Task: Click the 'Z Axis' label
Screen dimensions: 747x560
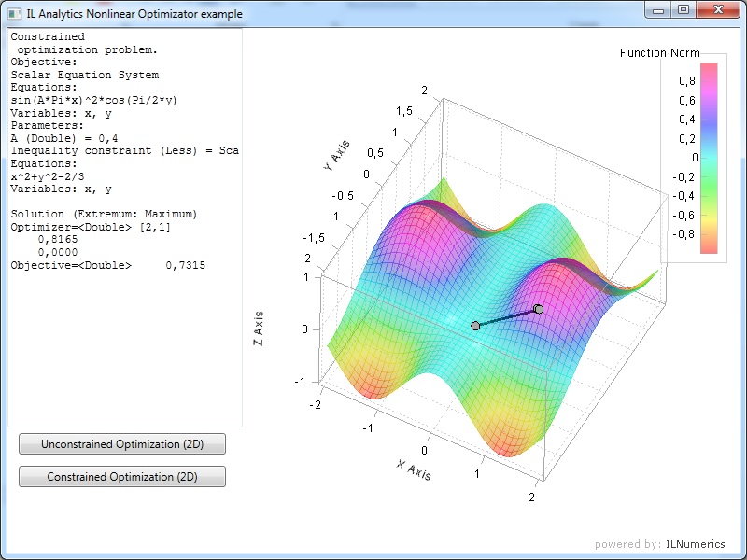Action: [x=259, y=329]
